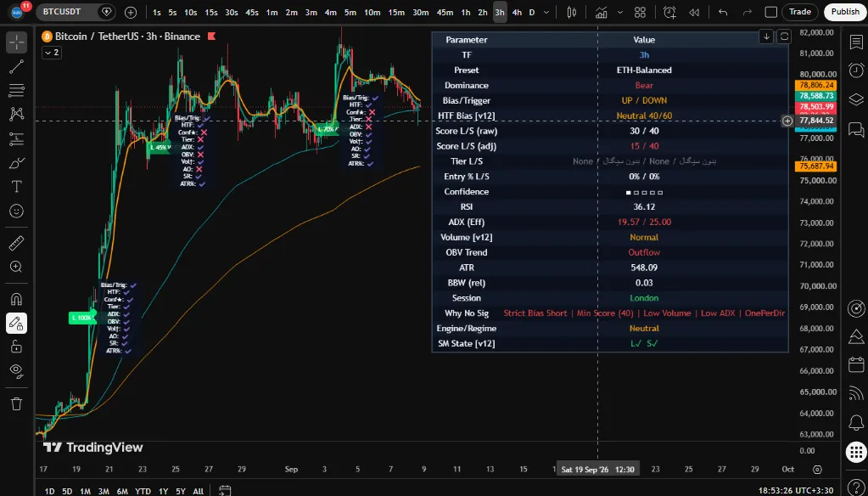Select the text annotation tool

coord(17,187)
